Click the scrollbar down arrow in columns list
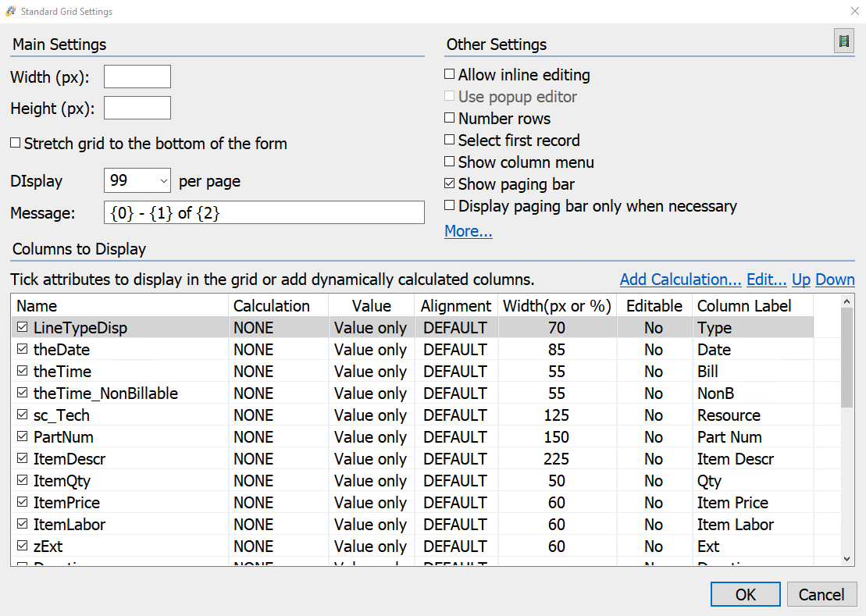The width and height of the screenshot is (866, 616). click(846, 559)
